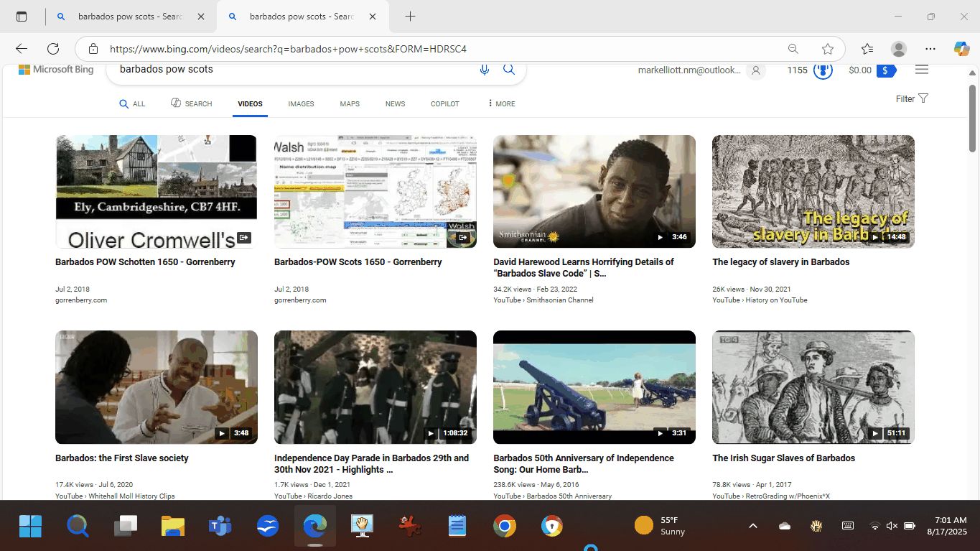Click the magnifier search icon in Bing box
This screenshot has height=551, width=980.
tap(508, 70)
